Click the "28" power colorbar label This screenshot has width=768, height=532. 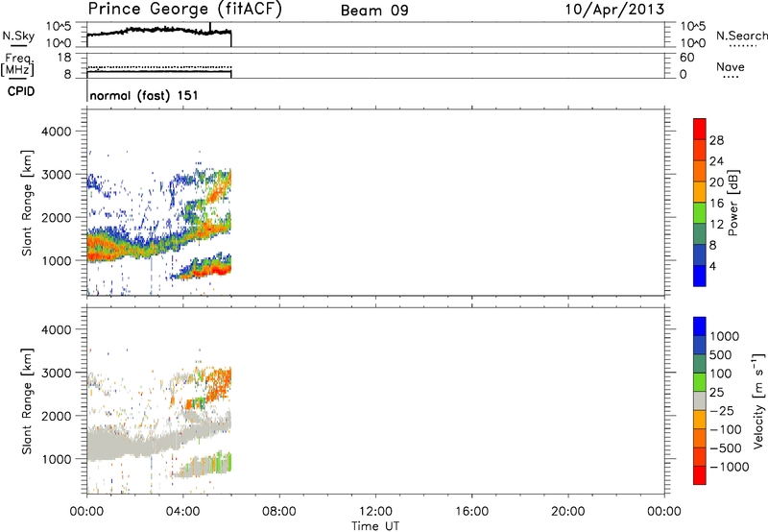pos(716,140)
